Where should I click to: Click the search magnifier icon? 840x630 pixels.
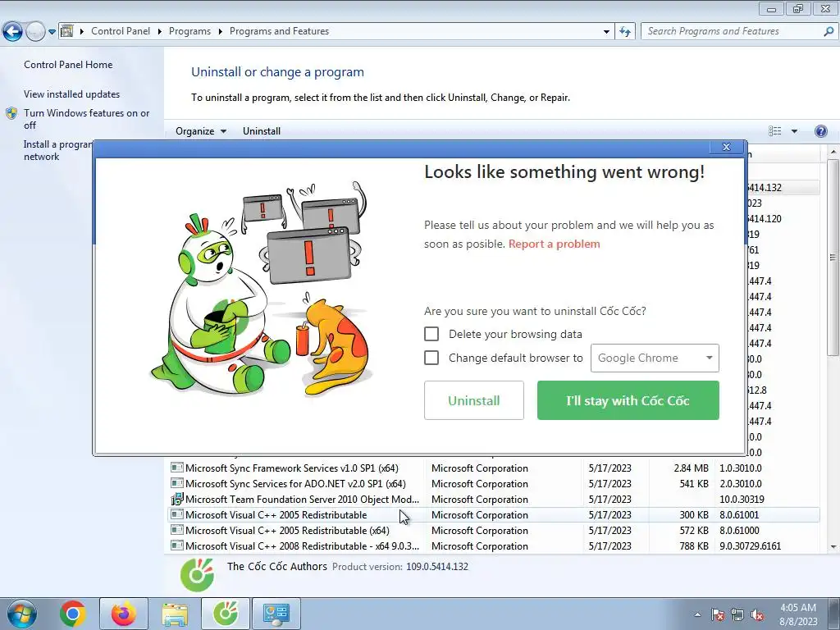coord(829,31)
